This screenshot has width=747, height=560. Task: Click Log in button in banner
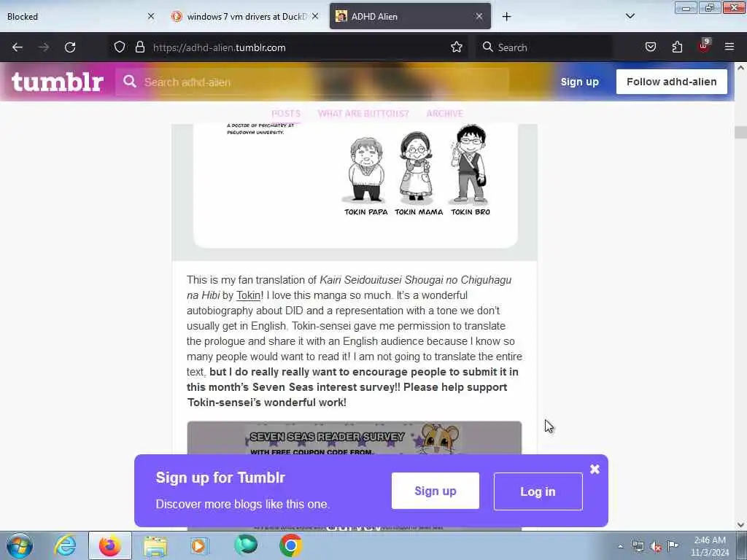(x=538, y=491)
